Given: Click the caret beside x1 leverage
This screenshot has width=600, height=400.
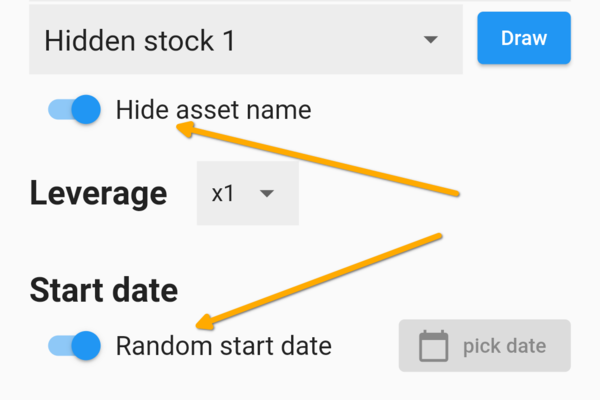Looking at the screenshot, I should pyautogui.click(x=267, y=193).
